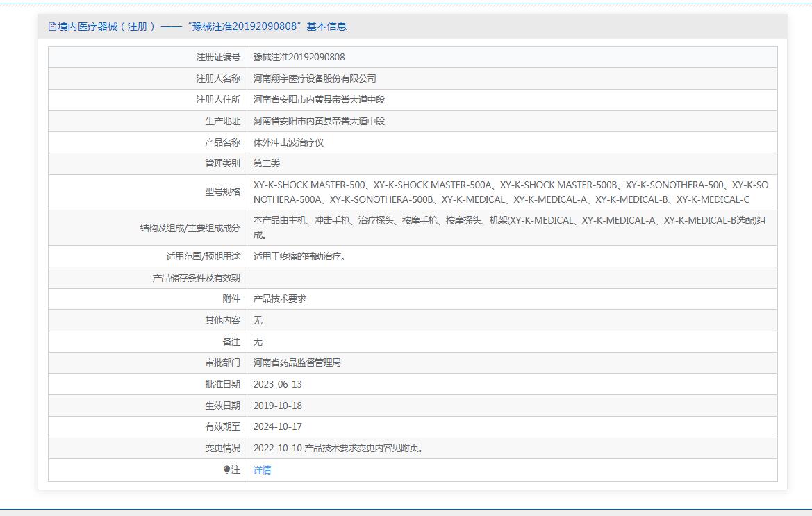Select product name 体外冲击波治疗仪
Screen dimensions: 812x516
pyautogui.click(x=288, y=142)
